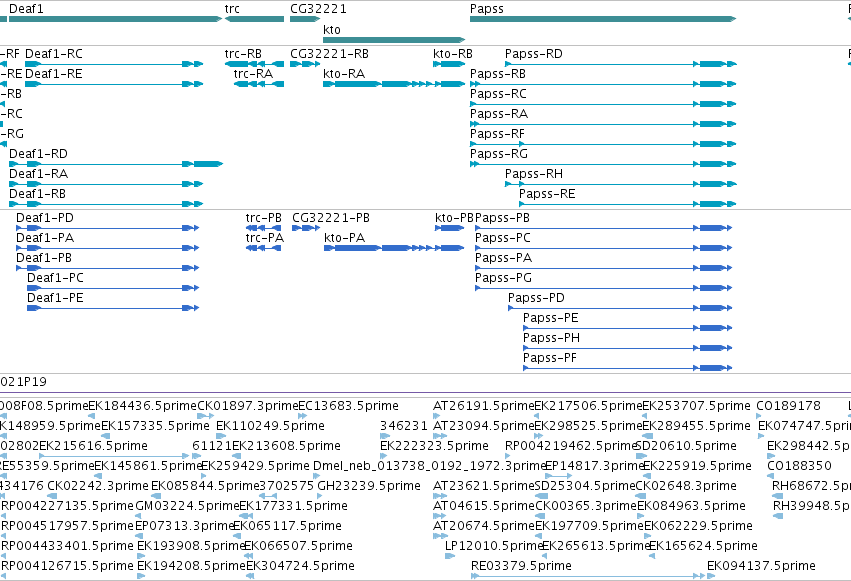
Task: Select protein Papss-PD
Action: click(536, 298)
